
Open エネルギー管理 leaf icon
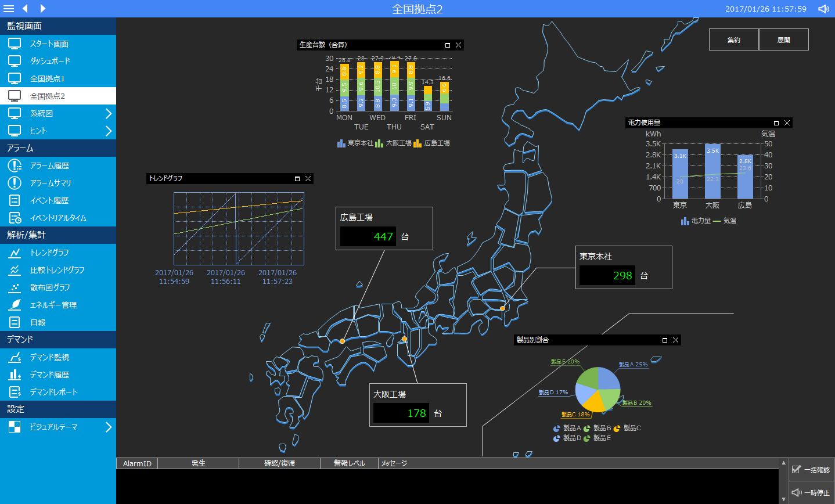point(15,305)
